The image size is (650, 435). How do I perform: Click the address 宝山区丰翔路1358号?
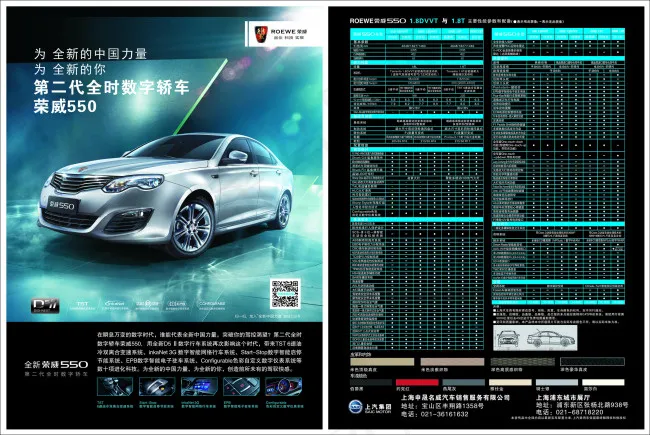pyautogui.click(x=442, y=406)
